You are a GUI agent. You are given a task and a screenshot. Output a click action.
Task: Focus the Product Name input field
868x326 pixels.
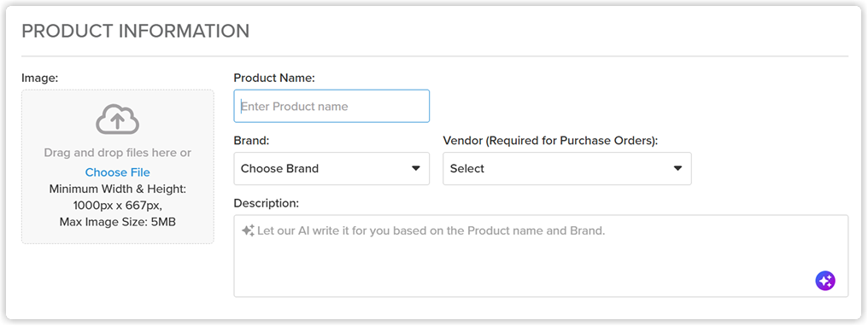click(x=331, y=106)
